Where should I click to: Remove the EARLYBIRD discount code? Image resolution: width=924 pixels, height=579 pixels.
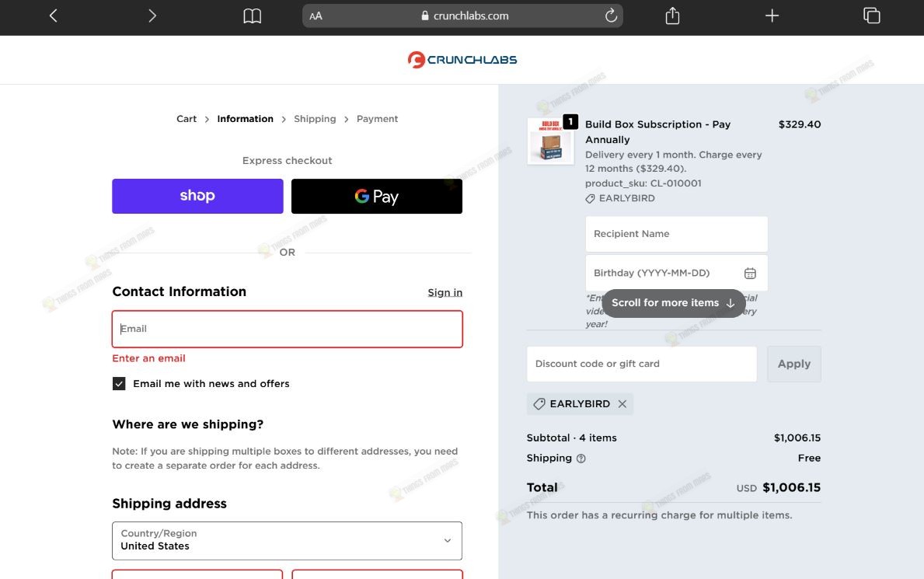pos(622,404)
